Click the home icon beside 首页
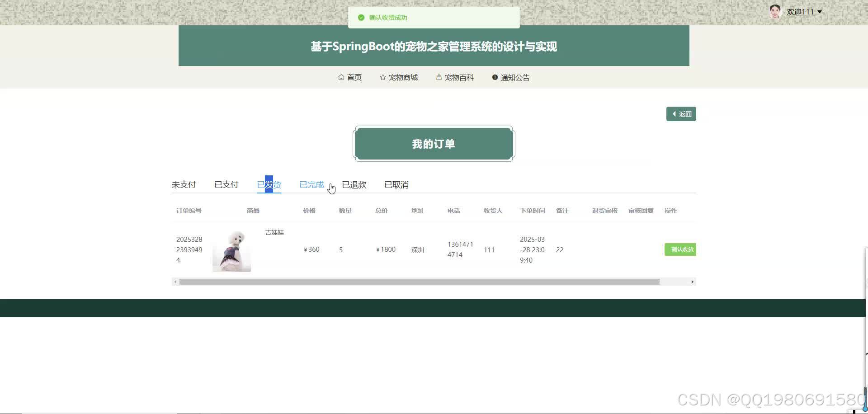Image resolution: width=868 pixels, height=414 pixels. (341, 77)
